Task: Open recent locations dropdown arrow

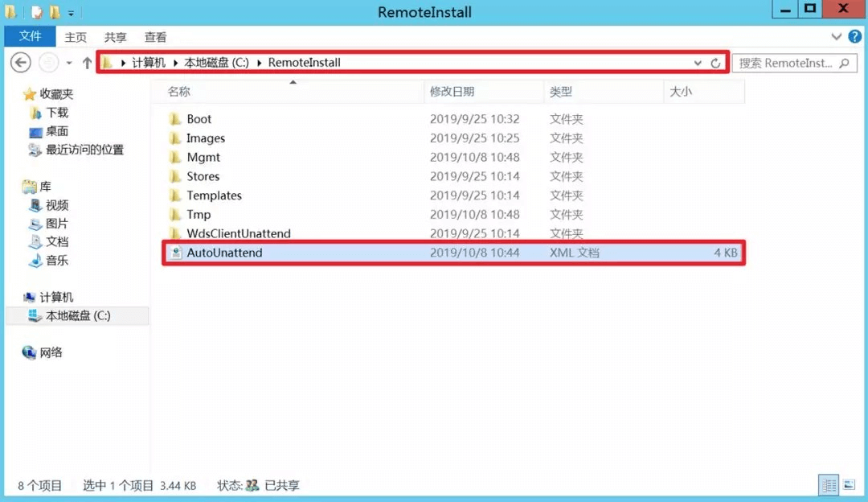Action: pyautogui.click(x=69, y=63)
